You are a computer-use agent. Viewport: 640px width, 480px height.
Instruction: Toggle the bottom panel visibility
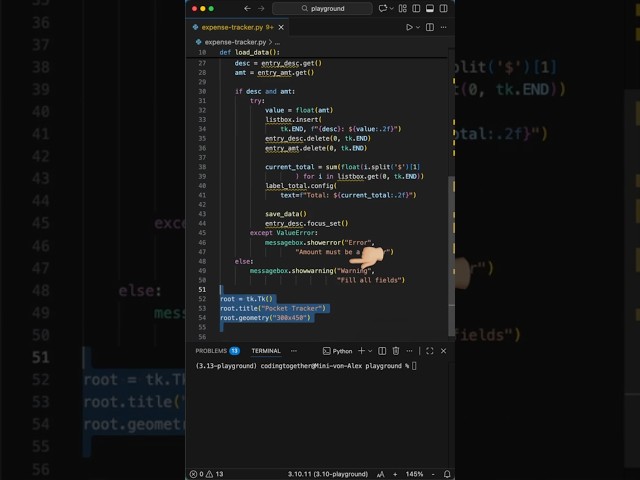click(x=430, y=8)
